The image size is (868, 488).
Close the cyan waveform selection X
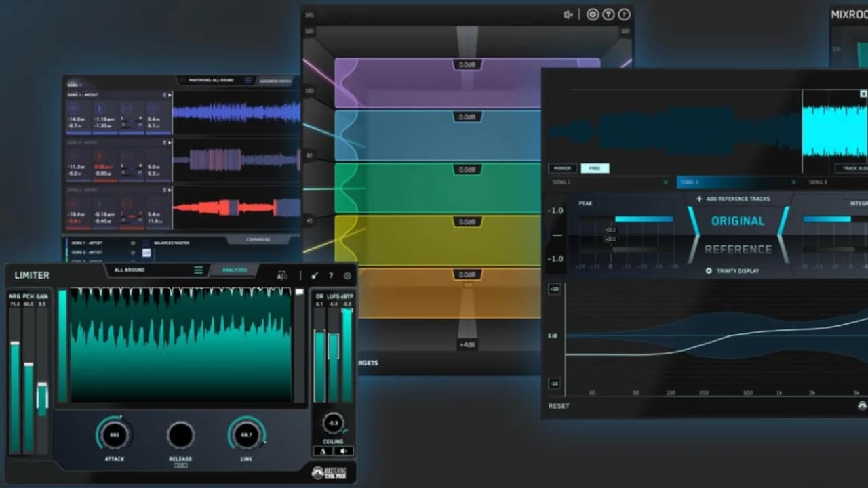[863, 94]
